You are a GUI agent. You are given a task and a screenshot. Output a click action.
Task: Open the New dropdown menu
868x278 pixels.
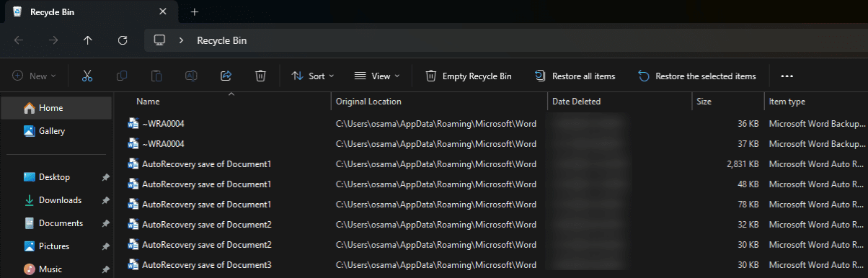pyautogui.click(x=33, y=76)
